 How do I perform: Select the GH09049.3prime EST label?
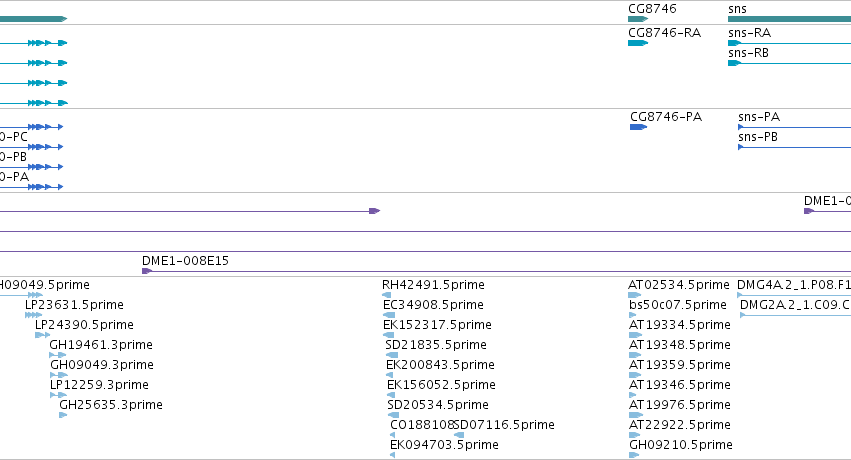tap(102, 365)
